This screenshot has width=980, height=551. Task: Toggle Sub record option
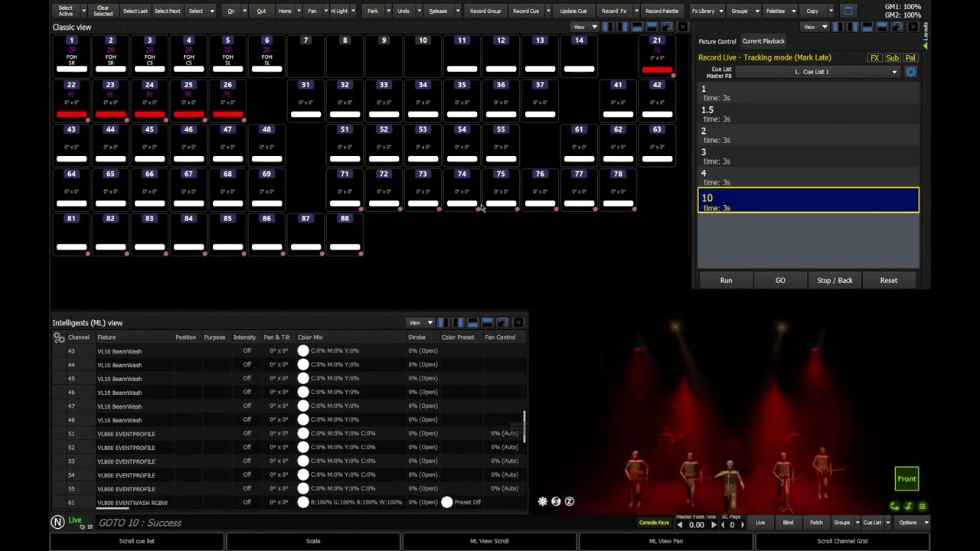(x=892, y=58)
